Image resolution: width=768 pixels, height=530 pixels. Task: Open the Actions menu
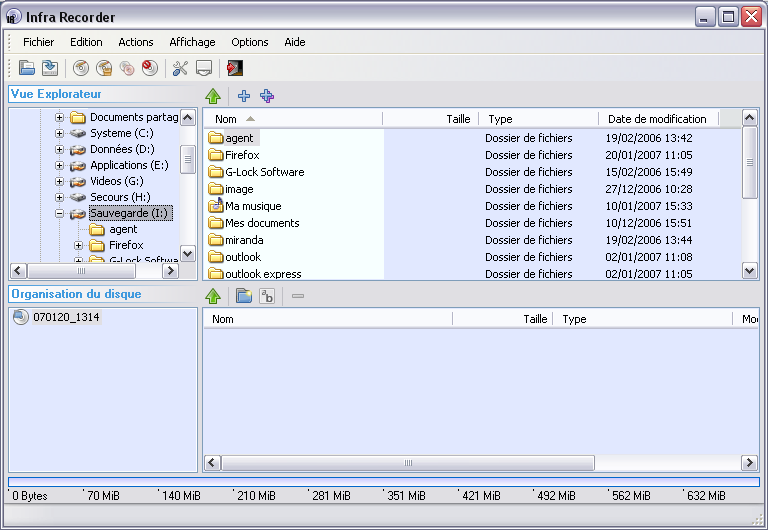click(136, 42)
